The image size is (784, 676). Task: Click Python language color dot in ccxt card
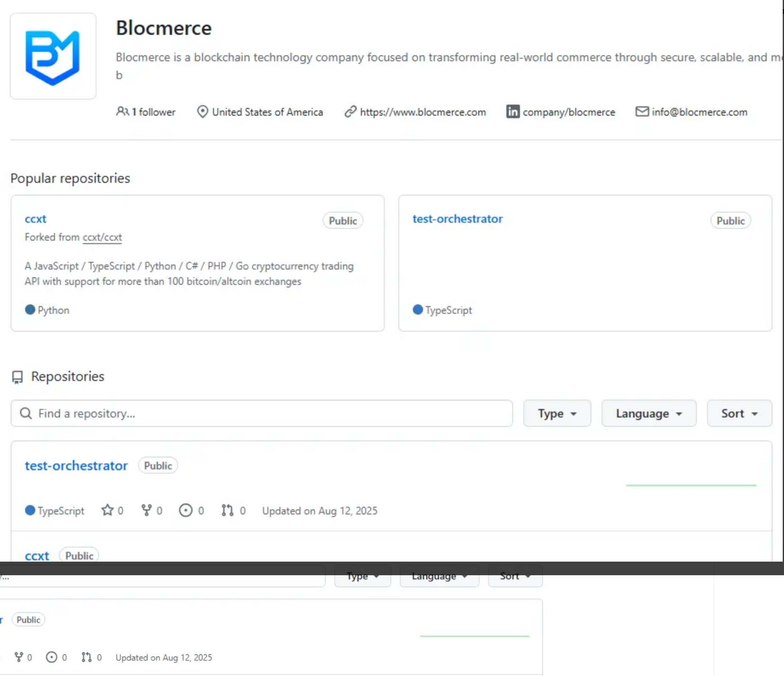30,310
